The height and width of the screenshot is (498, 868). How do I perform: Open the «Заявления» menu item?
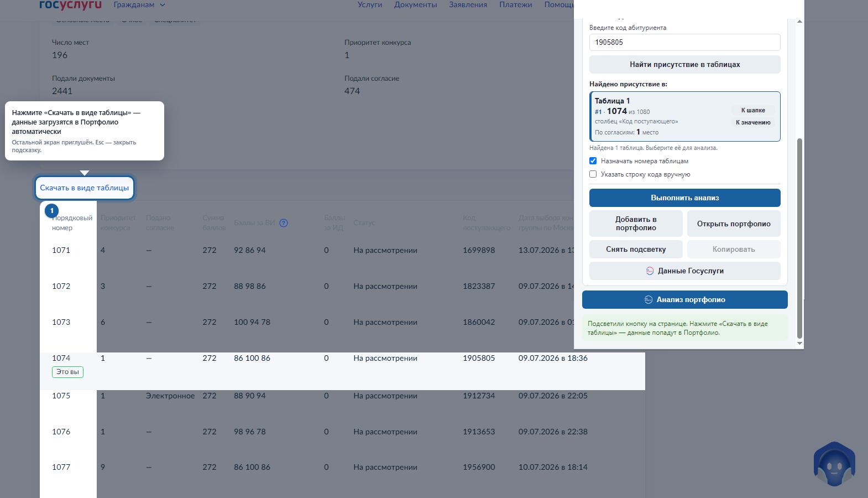click(x=468, y=5)
